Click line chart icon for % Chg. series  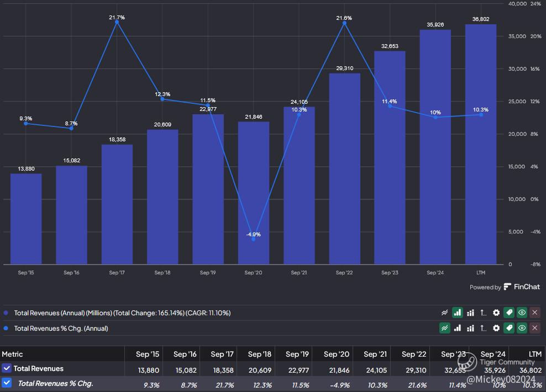click(x=444, y=328)
